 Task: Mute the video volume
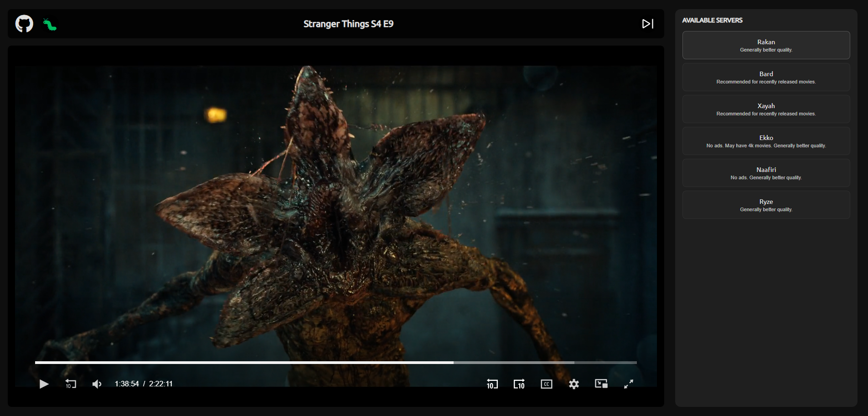97,384
